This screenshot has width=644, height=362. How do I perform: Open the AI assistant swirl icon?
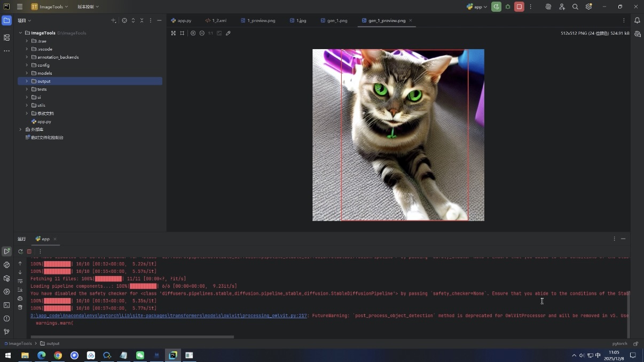(548, 7)
